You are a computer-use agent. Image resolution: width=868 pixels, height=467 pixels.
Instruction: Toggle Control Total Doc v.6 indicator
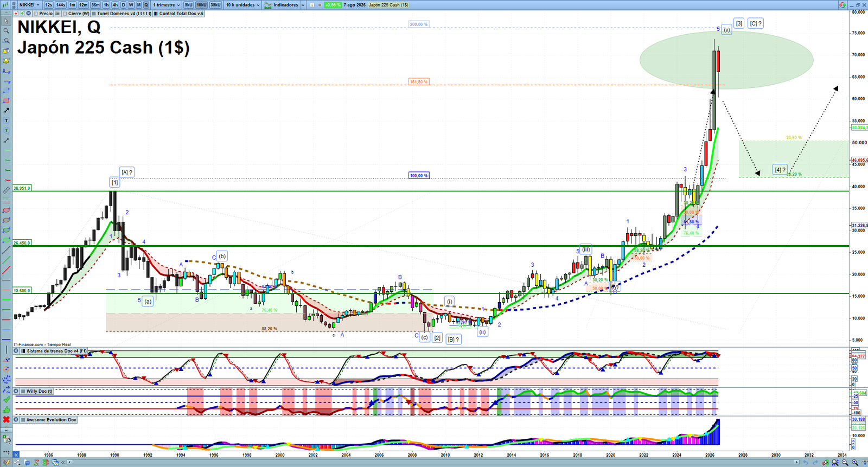pyautogui.click(x=156, y=14)
